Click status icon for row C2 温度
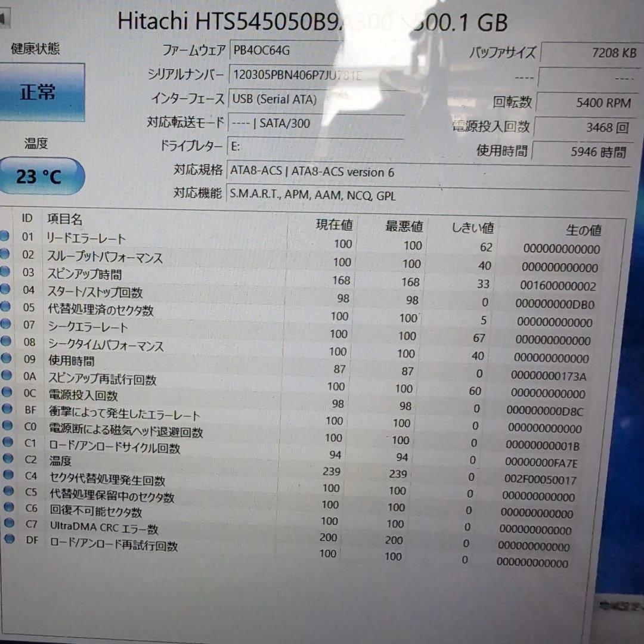 8,459
